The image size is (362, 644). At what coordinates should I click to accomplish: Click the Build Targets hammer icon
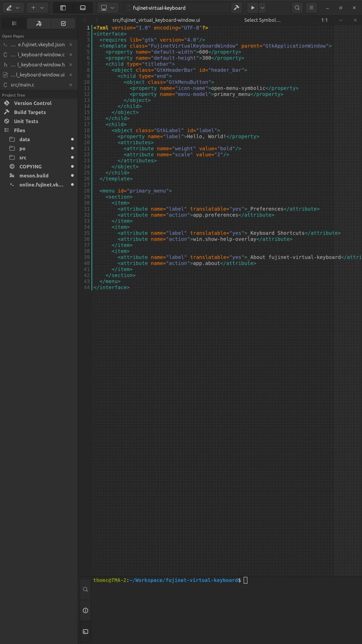7,112
